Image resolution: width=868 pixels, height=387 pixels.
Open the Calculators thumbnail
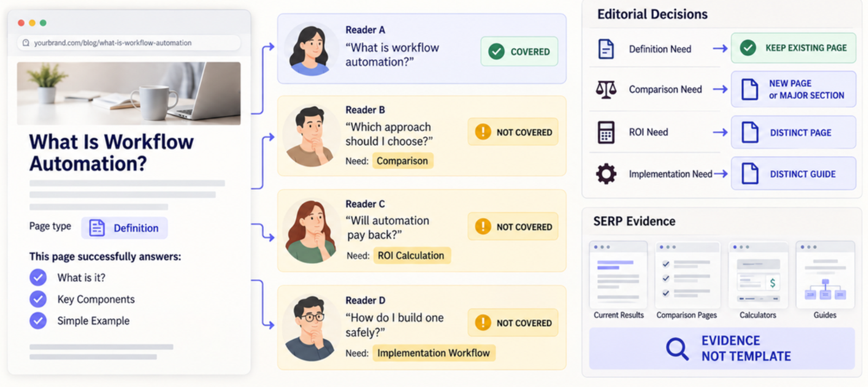pyautogui.click(x=758, y=275)
